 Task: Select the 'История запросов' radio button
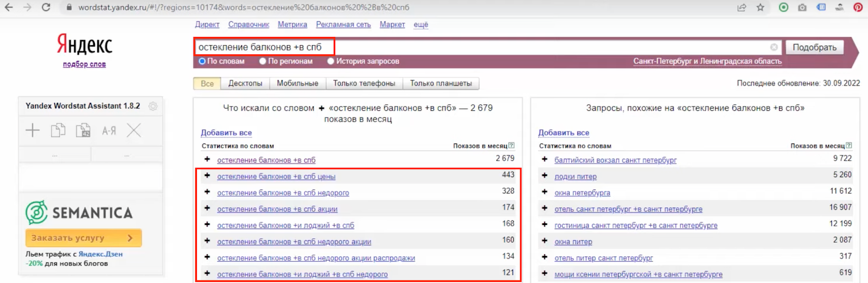330,61
